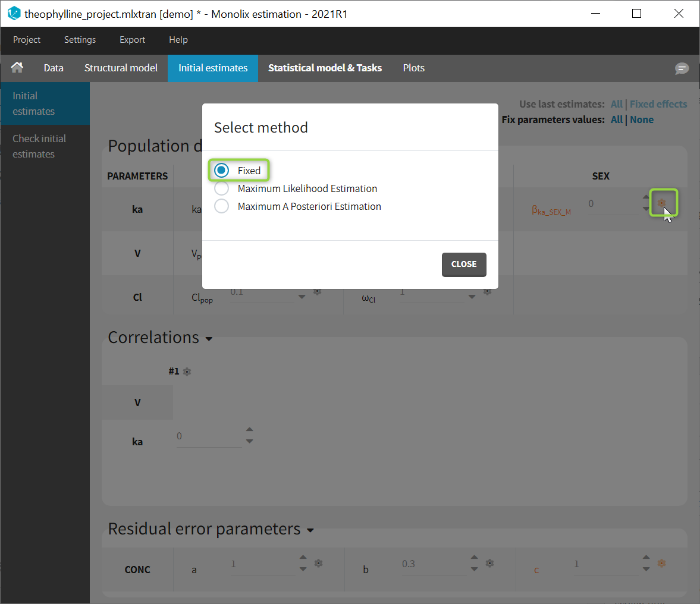This screenshot has height=604, width=700.
Task: Decrease the ka correlation value with the down arrow
Action: click(250, 442)
